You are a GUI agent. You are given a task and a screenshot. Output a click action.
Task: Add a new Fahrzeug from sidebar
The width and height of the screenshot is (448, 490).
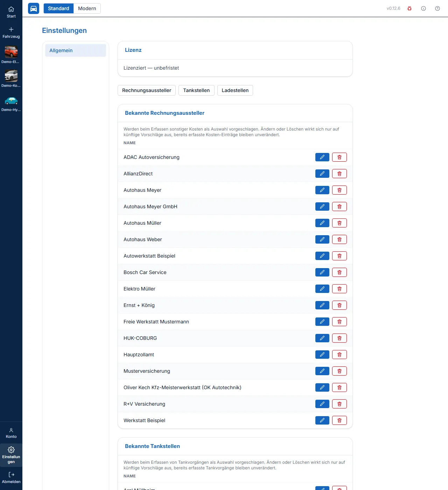(11, 33)
